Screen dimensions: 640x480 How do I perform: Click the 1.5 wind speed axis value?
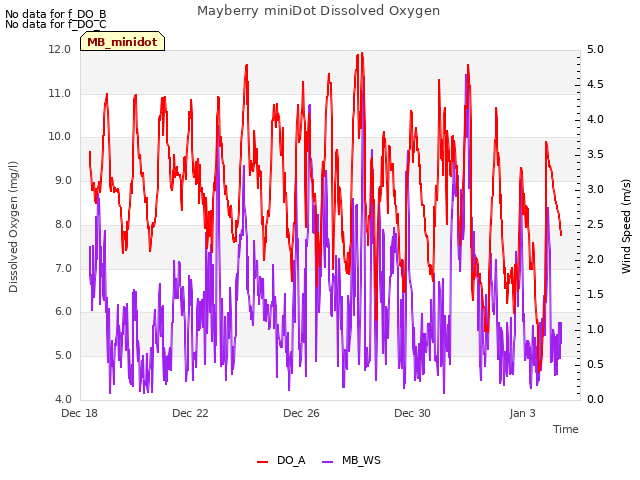[x=595, y=295]
